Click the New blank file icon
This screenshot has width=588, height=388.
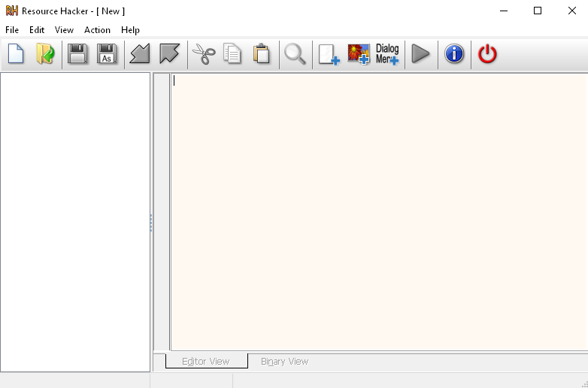(16, 54)
